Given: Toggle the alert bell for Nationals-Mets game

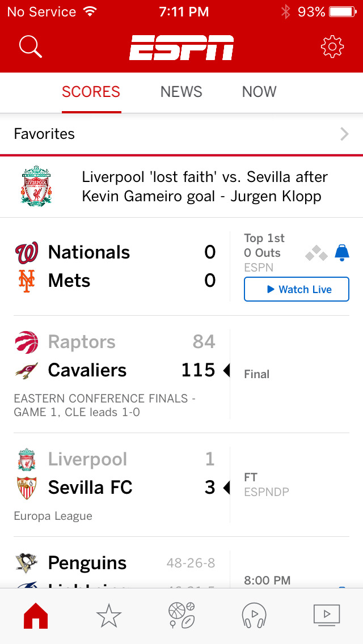Looking at the screenshot, I should pos(342,253).
